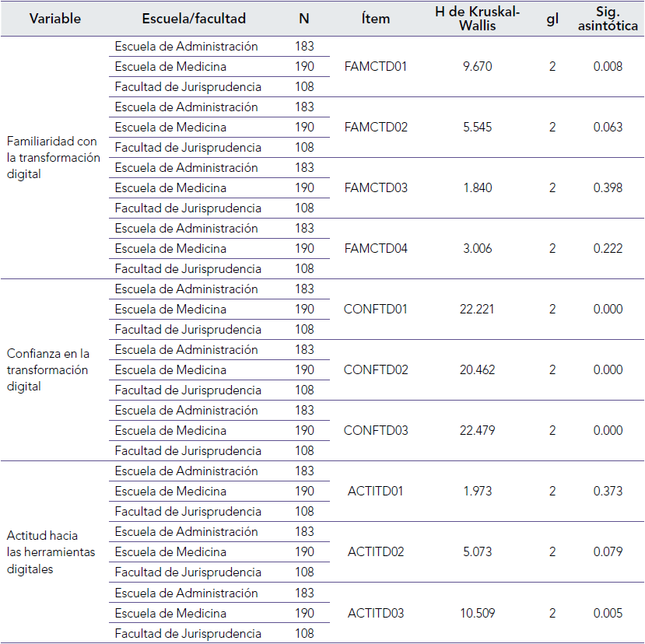The width and height of the screenshot is (645, 644).
Task: Click the CONFTD02 item cell
Action: (375, 370)
